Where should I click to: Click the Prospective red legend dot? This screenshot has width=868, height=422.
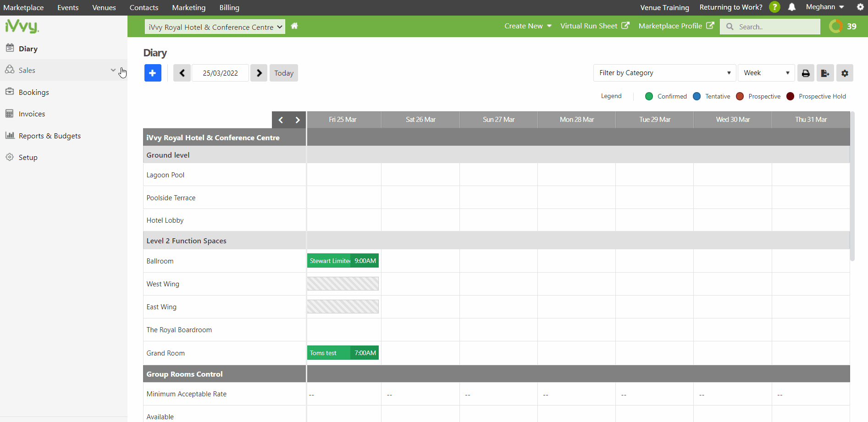pos(740,96)
